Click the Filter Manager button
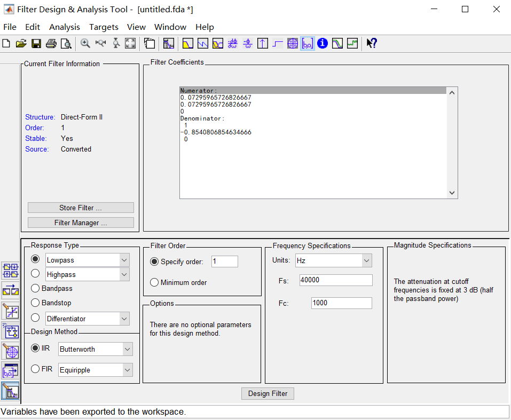The height and width of the screenshot is (420, 511). point(81,223)
